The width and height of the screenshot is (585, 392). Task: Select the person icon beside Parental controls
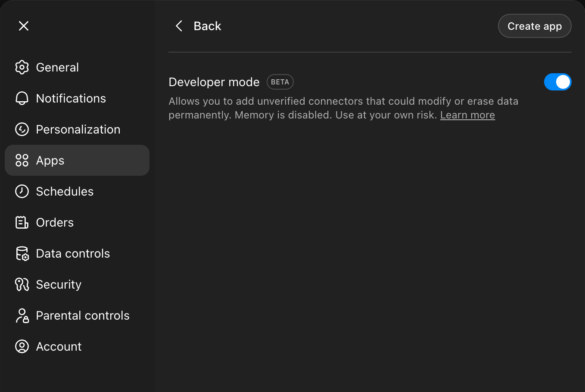22,315
